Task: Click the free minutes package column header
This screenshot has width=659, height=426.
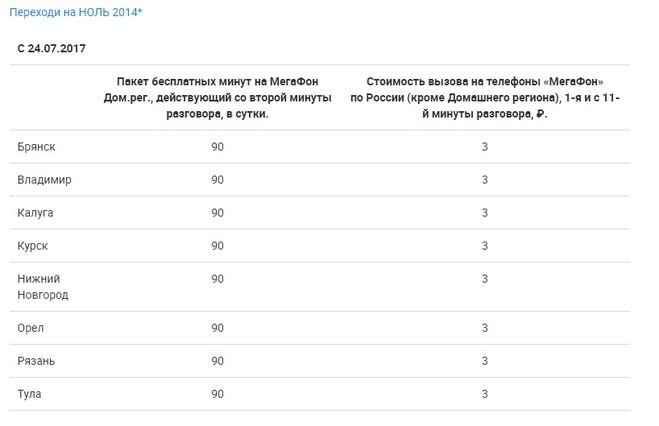Action: pyautogui.click(x=218, y=97)
